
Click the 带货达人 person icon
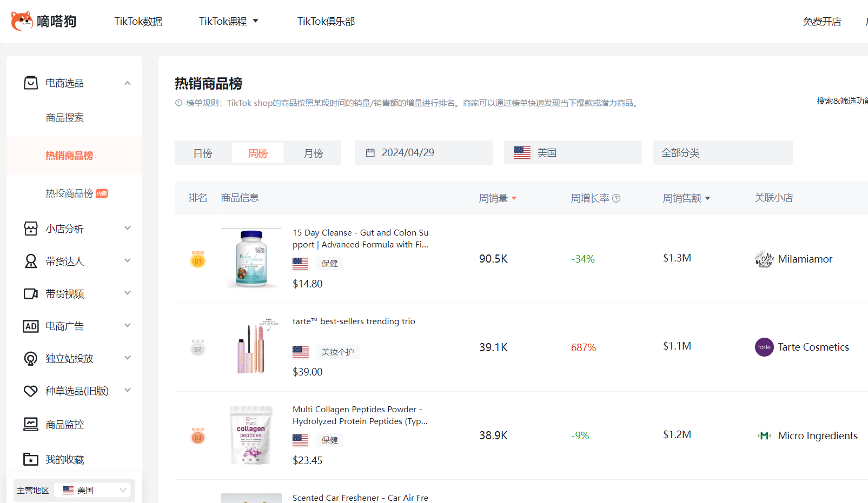(31, 261)
